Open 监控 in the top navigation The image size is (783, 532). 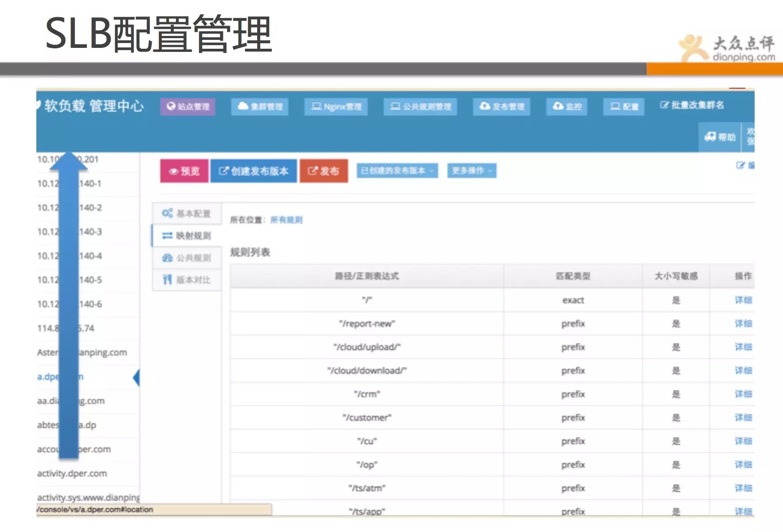(567, 106)
